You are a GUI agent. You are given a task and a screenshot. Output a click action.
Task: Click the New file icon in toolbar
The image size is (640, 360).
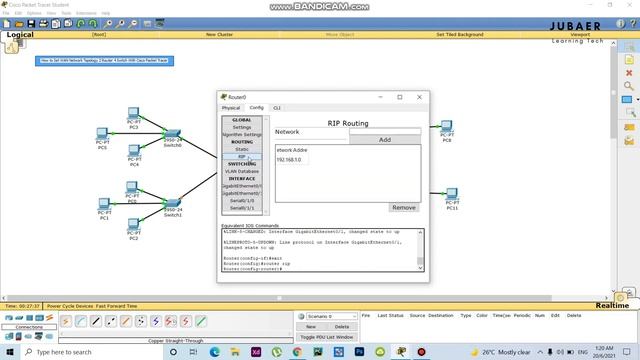tap(7, 24)
